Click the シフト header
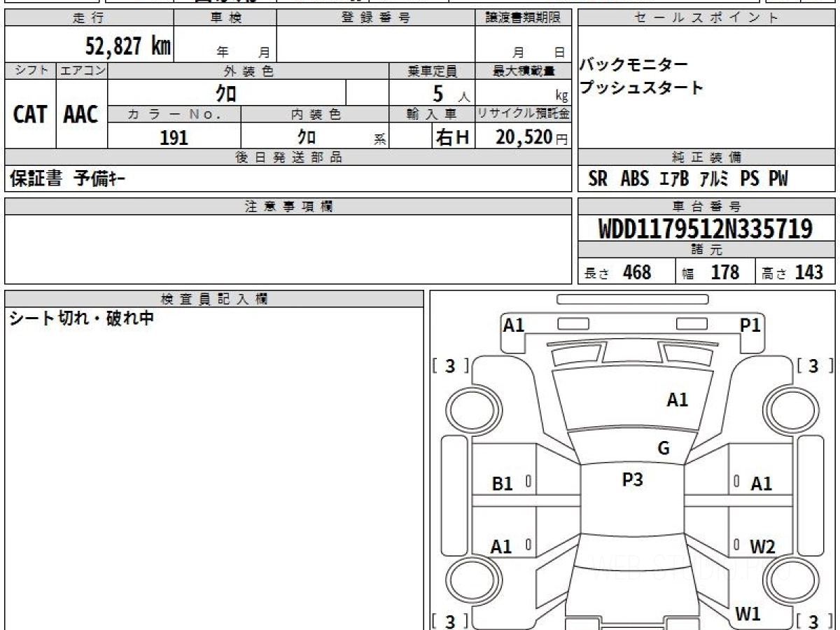Screen dimensions: 840x630 click(30, 71)
